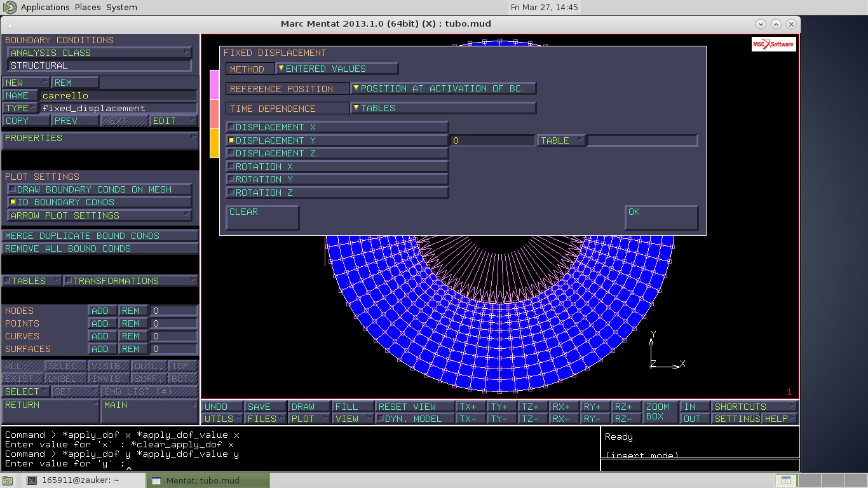This screenshot has height=488, width=868.
Task: Open System menu in top panel
Action: tap(121, 7)
